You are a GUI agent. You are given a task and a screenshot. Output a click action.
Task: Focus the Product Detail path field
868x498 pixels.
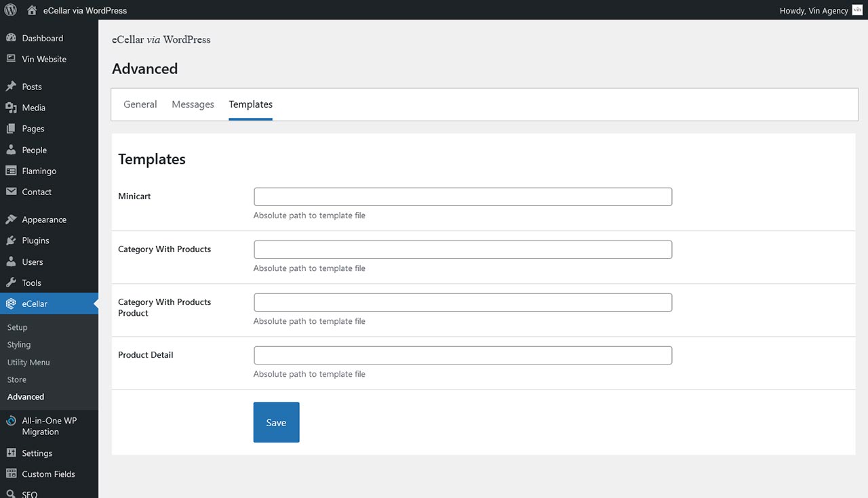(462, 355)
